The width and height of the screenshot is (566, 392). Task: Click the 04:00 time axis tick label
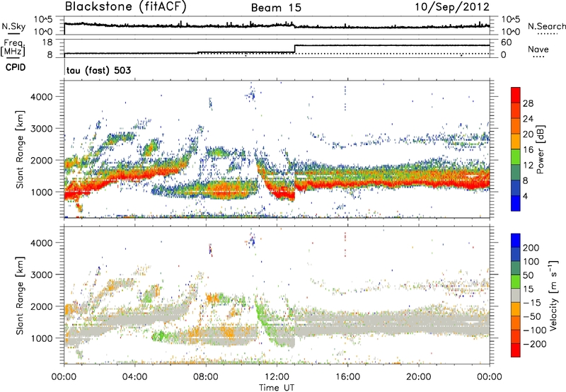pos(134,377)
